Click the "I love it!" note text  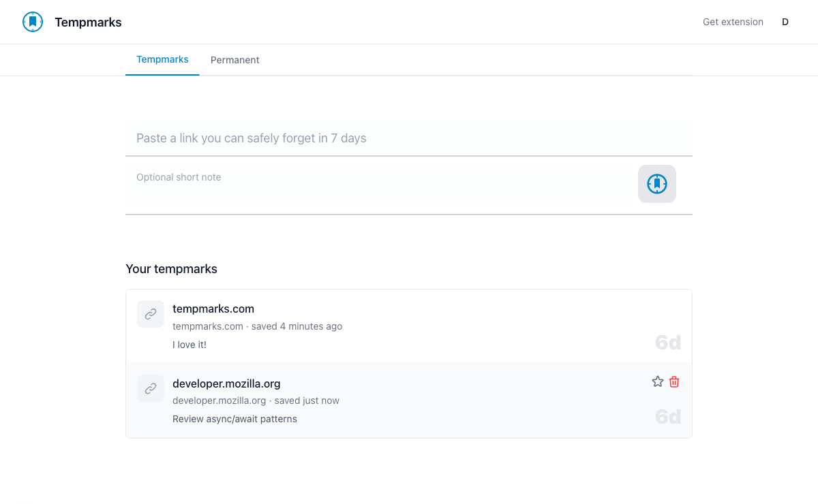(x=190, y=345)
